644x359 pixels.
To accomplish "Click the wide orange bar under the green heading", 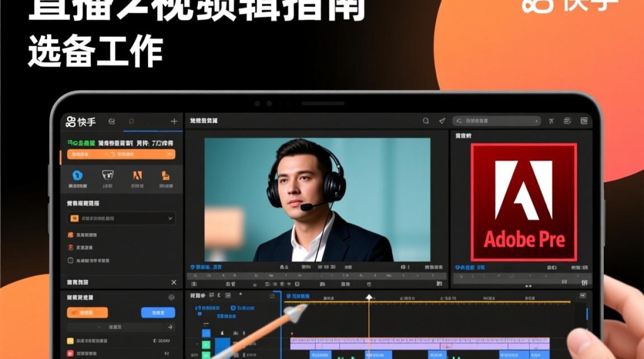I will click(x=121, y=154).
